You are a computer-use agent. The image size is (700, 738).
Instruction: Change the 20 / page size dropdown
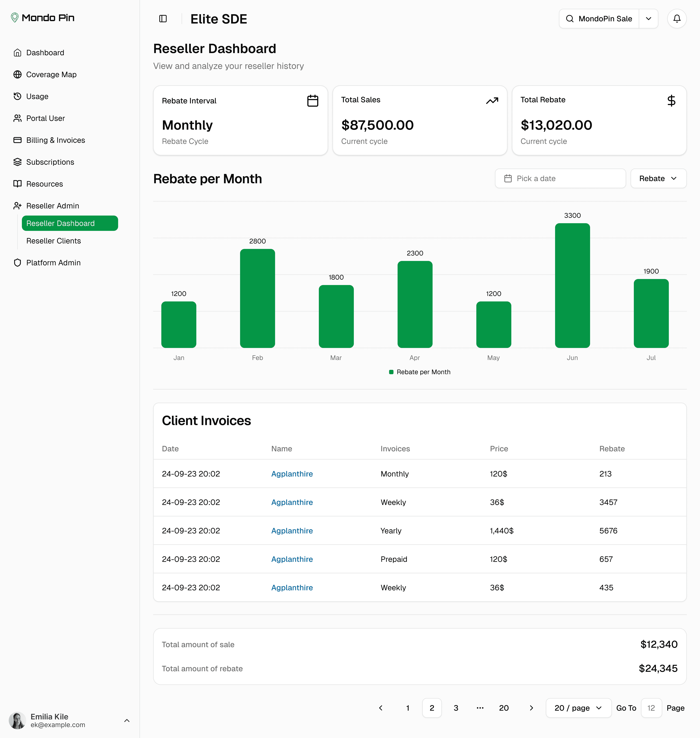coord(578,708)
